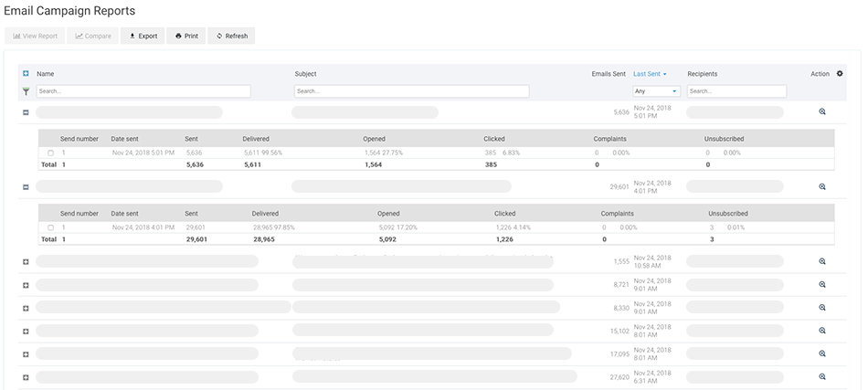Click the Emails Sent column header

pos(609,74)
